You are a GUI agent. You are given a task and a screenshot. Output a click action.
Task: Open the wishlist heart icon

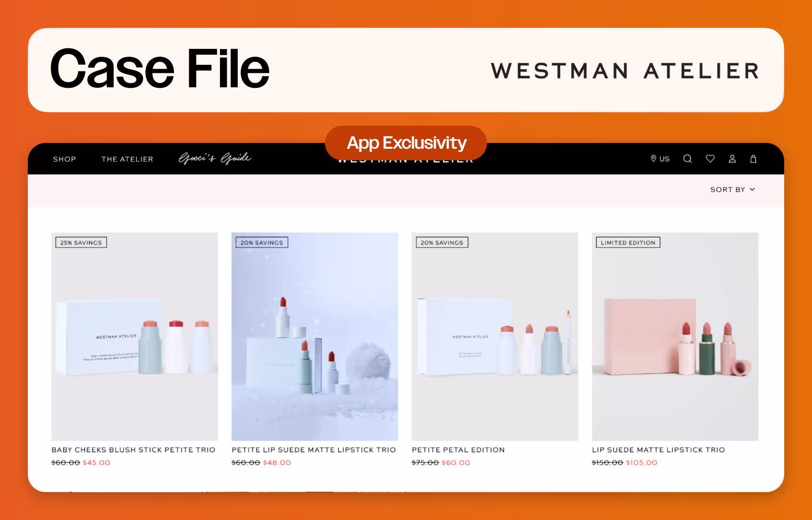point(710,159)
